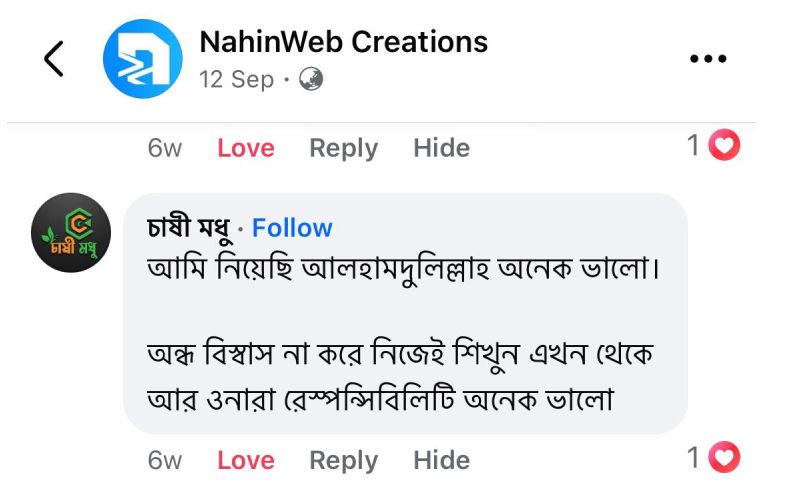
Task: Click the 6w timestamp of the preceding comment
Action: 165,148
